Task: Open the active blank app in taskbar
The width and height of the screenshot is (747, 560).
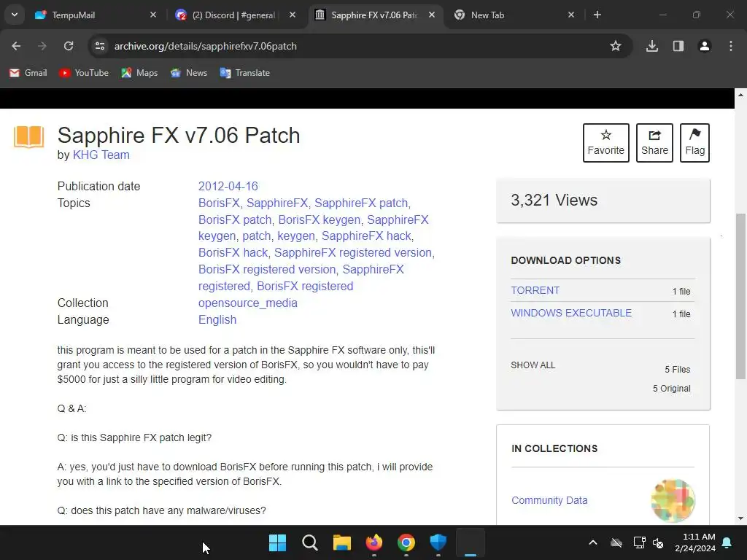Action: [x=471, y=542]
